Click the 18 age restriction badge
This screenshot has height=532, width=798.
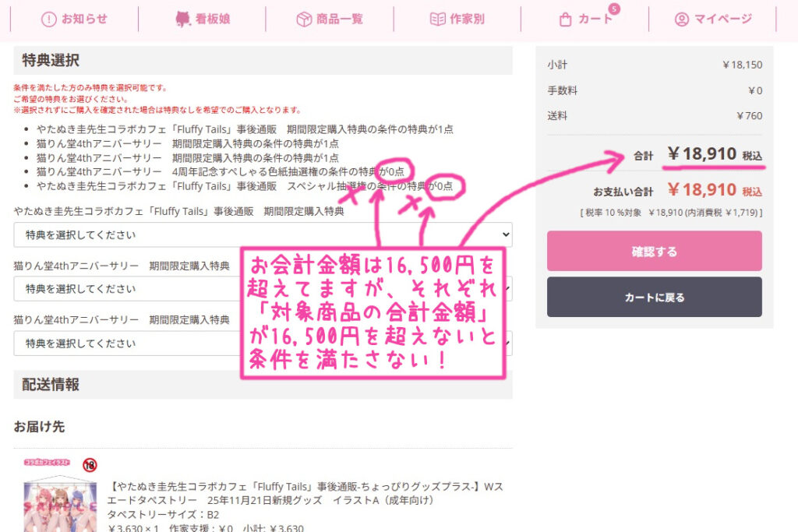pos(90,465)
